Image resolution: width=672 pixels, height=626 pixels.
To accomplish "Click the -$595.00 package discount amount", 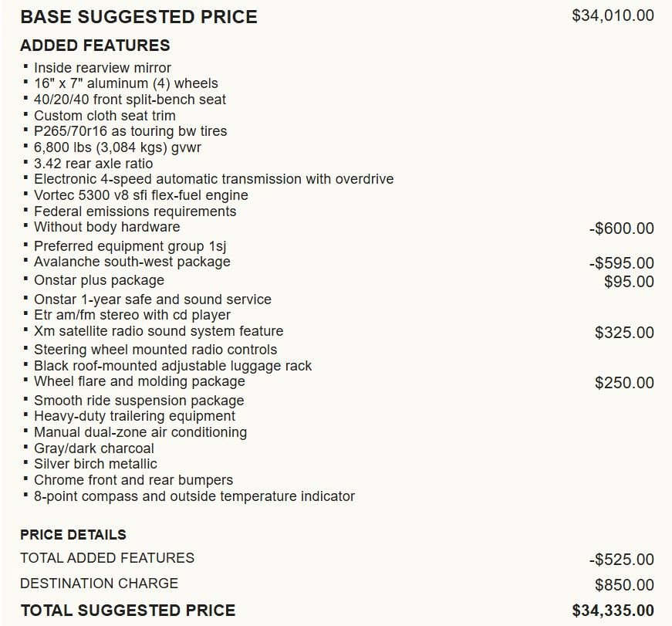I will [x=621, y=263].
